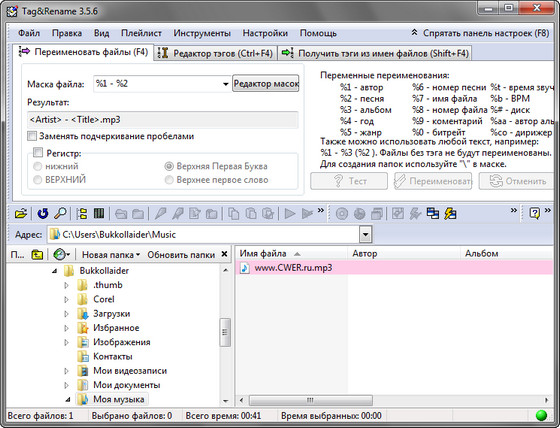Click the Редактор масок button
Image resolution: width=560 pixels, height=428 pixels.
coord(266,84)
